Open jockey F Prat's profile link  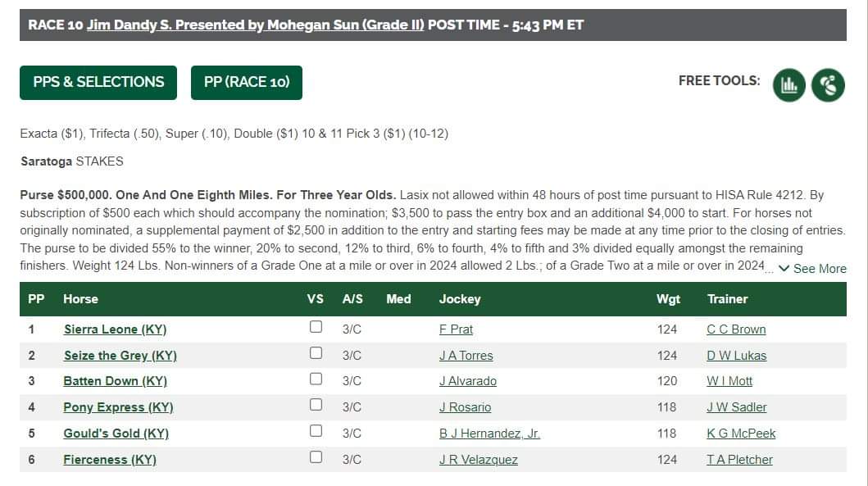[x=457, y=329]
